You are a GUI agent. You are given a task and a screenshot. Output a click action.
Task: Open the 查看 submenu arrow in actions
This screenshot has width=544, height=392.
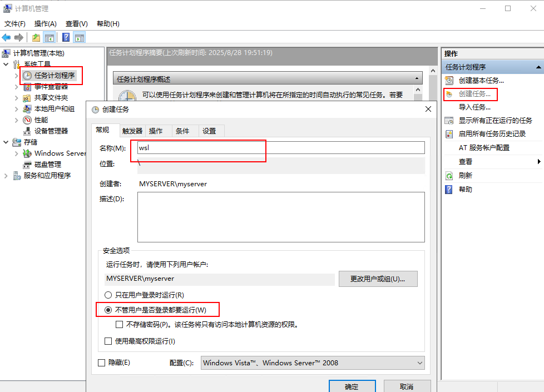pyautogui.click(x=539, y=162)
